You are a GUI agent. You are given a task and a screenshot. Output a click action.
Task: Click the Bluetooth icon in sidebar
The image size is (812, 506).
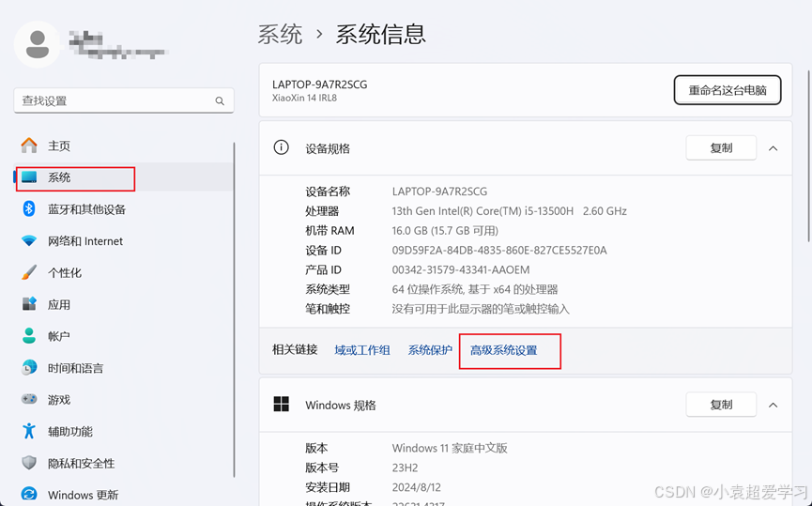[29, 209]
